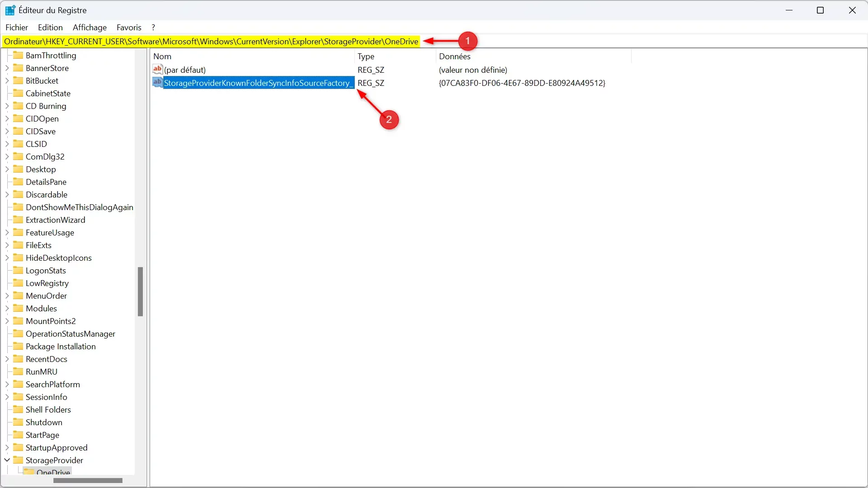The width and height of the screenshot is (868, 488).
Task: Select the SessionInfo registry folder
Action: click(x=46, y=397)
